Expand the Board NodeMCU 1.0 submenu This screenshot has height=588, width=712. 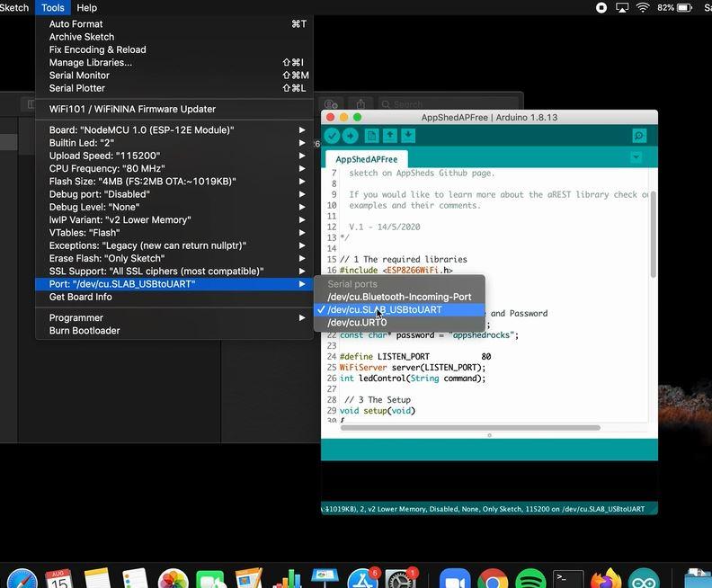pos(174,129)
